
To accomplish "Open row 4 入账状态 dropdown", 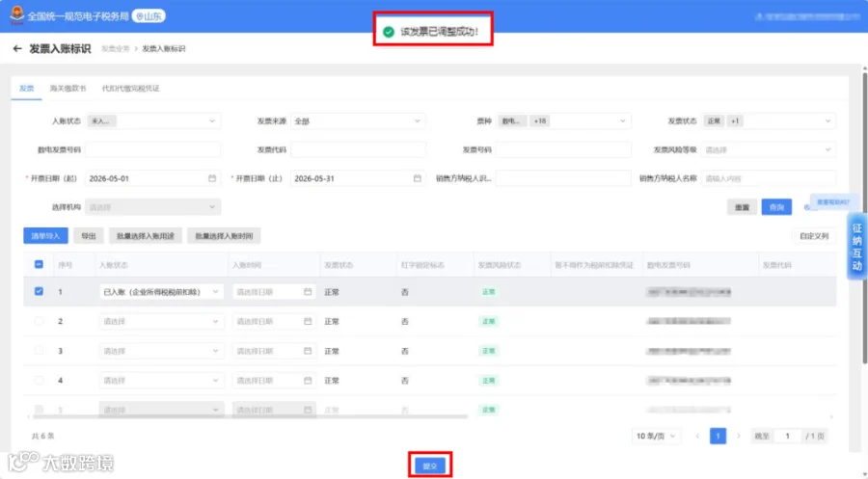I will point(162,381).
